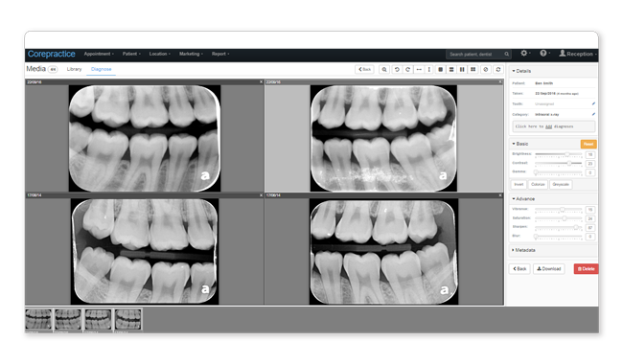This screenshot has width=623, height=364.
Task: Click the orange Reset button
Action: tap(588, 144)
